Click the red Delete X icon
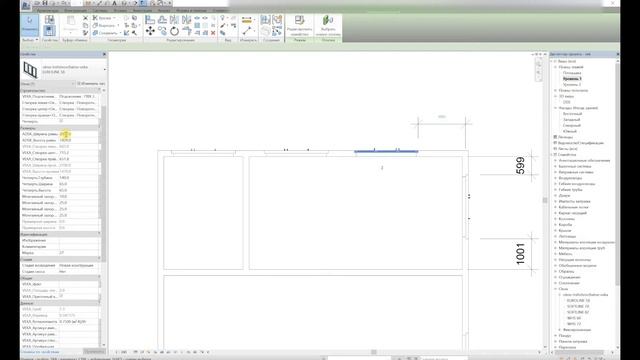 point(213,33)
